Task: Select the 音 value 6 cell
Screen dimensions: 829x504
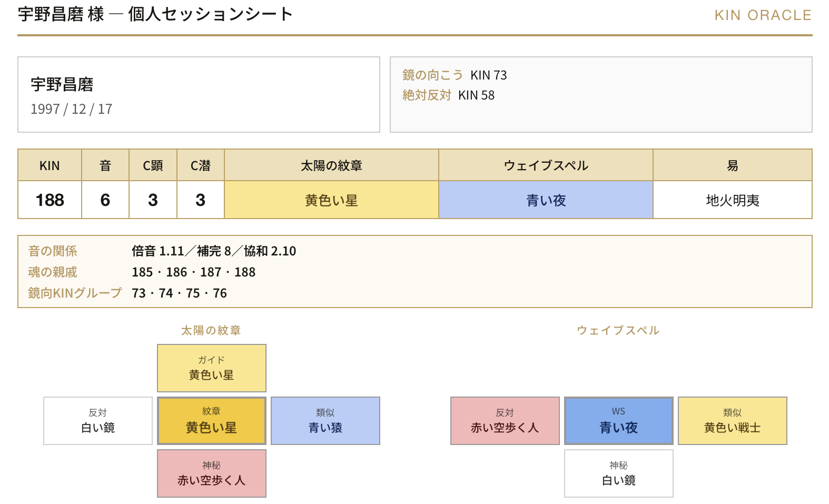Action: (105, 200)
